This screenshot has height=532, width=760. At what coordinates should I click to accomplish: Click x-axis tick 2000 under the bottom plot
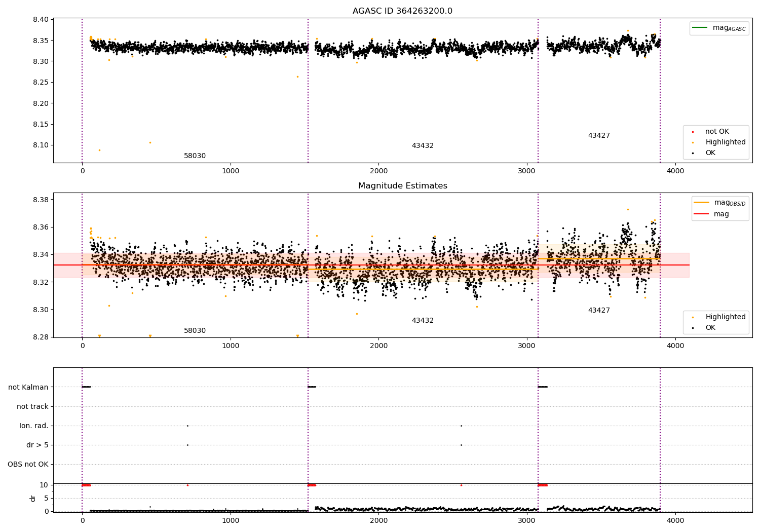pyautogui.click(x=379, y=520)
